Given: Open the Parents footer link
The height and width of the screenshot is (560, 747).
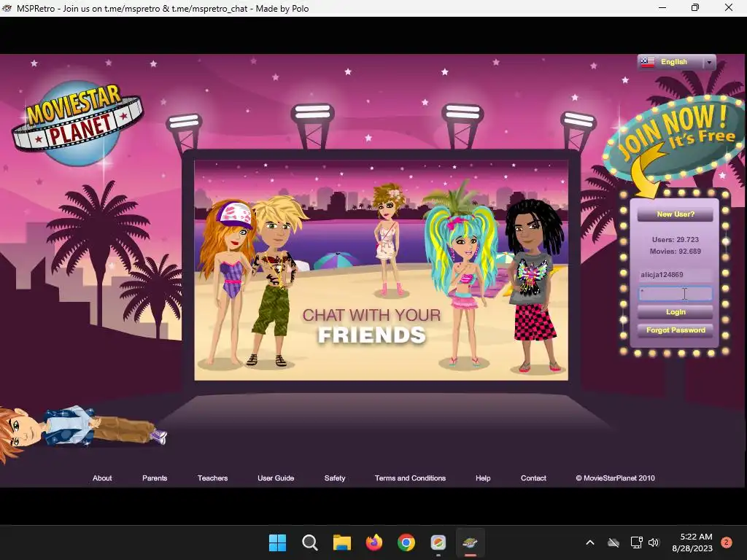Looking at the screenshot, I should [x=155, y=478].
